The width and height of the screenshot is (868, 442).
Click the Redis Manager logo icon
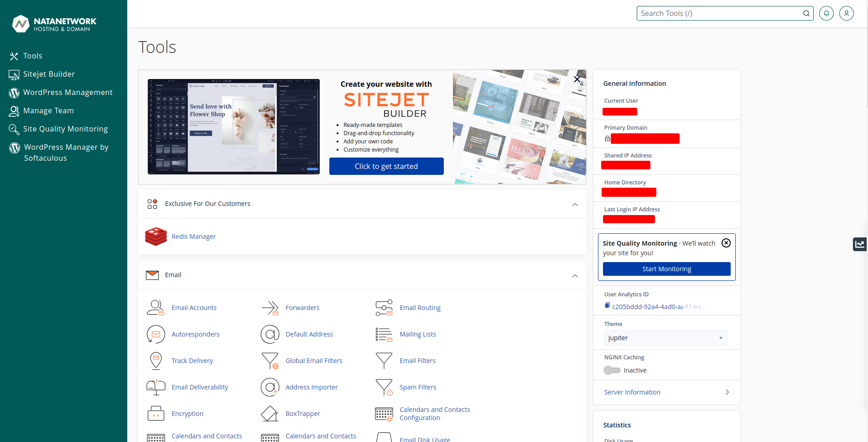156,237
